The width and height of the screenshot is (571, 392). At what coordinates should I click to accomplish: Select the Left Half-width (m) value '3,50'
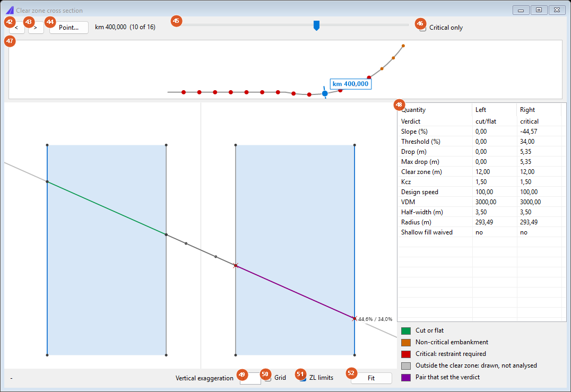pyautogui.click(x=481, y=212)
